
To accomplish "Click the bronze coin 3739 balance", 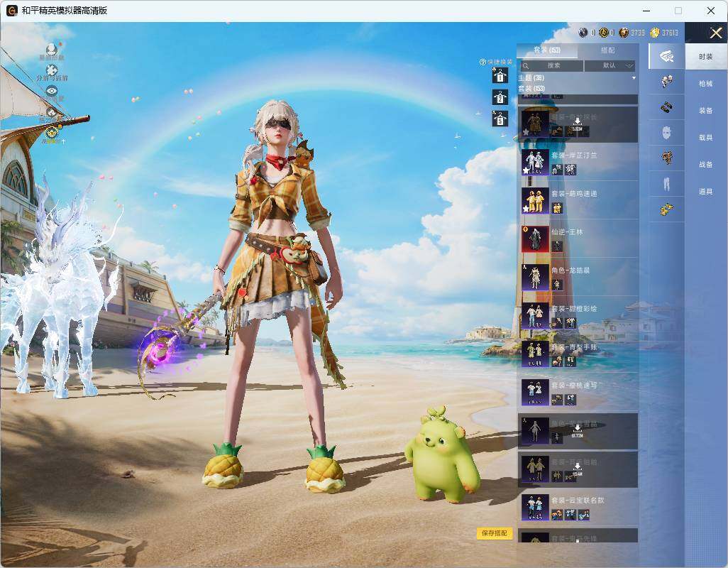I will (632, 33).
